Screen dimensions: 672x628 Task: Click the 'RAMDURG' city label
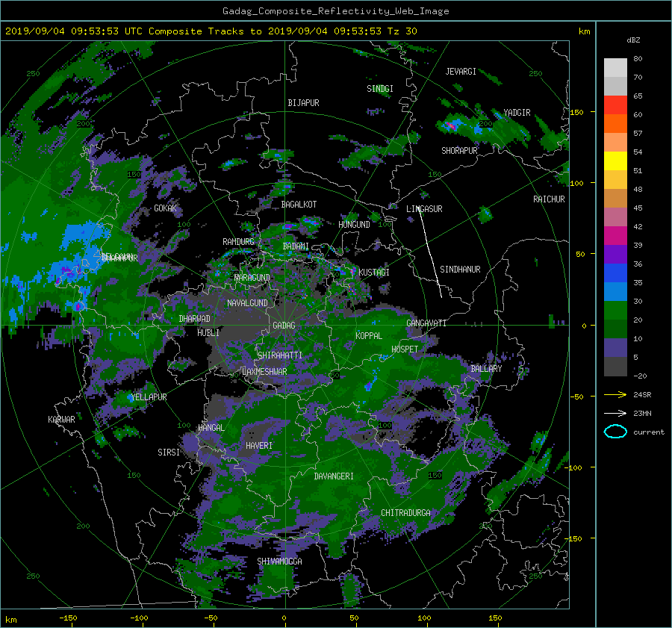238,242
